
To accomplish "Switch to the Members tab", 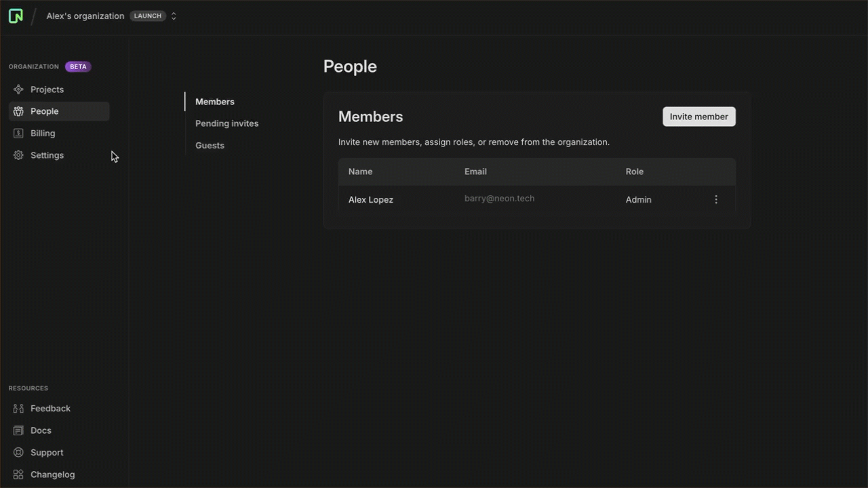I will coord(214,102).
